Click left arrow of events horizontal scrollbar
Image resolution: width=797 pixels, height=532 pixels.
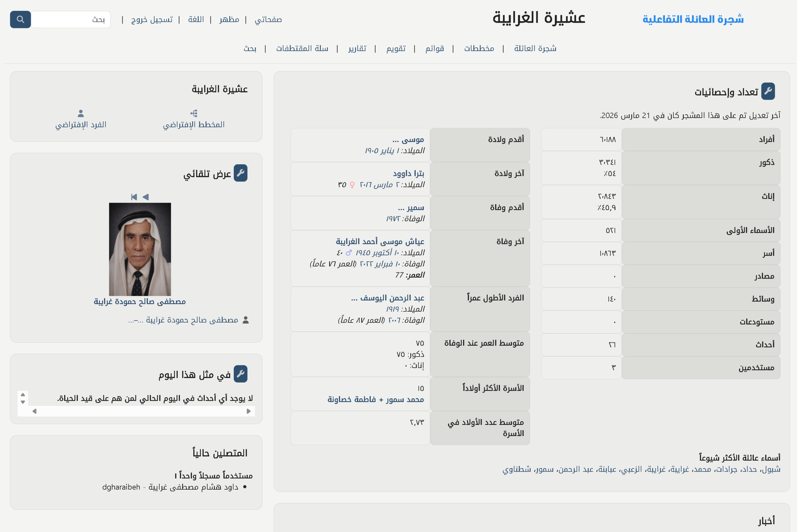(34, 411)
